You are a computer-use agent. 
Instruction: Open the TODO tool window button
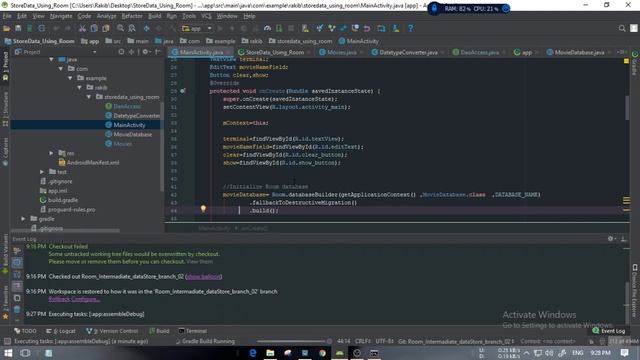pyautogui.click(x=25, y=331)
